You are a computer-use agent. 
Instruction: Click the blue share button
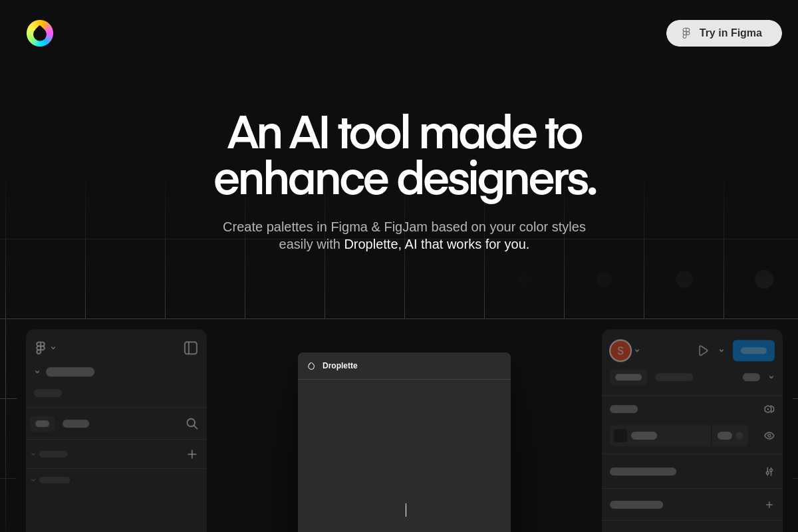tap(753, 350)
